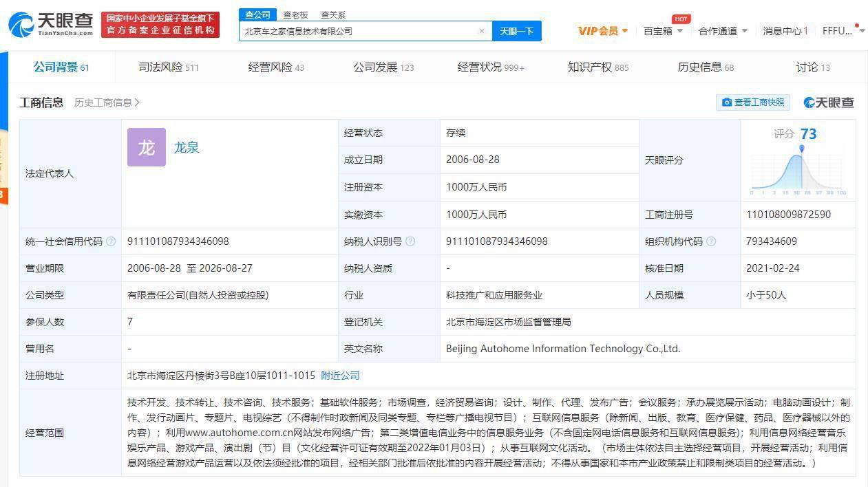Select the registered address 北京市海淀区丹棱街3号
This screenshot has width=868, height=487.
[x=221, y=376]
